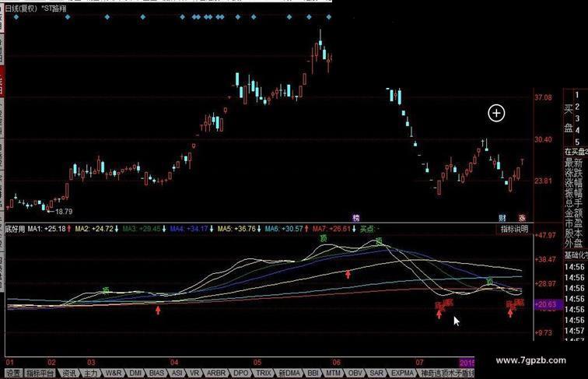Click the +9.73 indicator axis value

[544, 332]
